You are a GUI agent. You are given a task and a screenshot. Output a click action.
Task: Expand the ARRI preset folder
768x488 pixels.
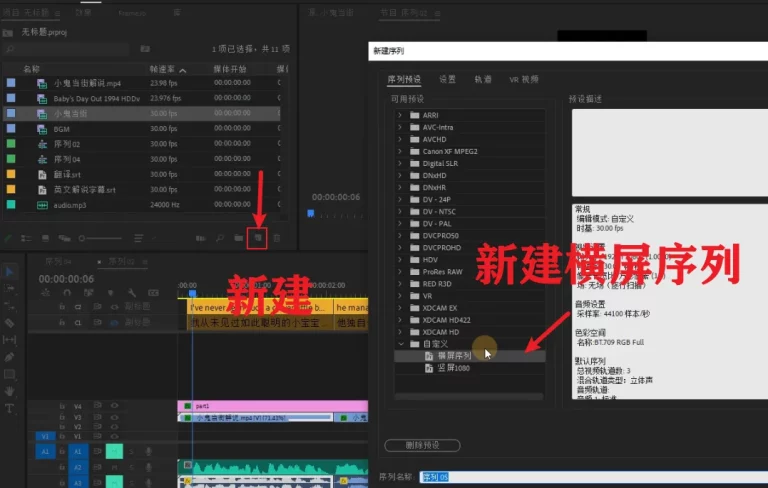400,115
